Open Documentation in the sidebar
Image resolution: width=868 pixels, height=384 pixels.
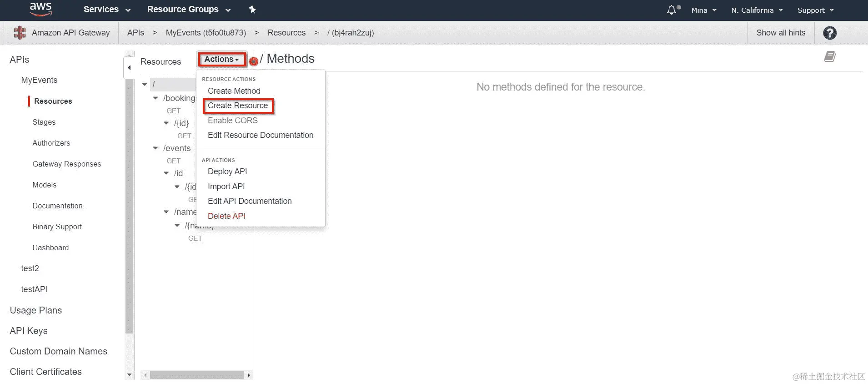coord(58,206)
